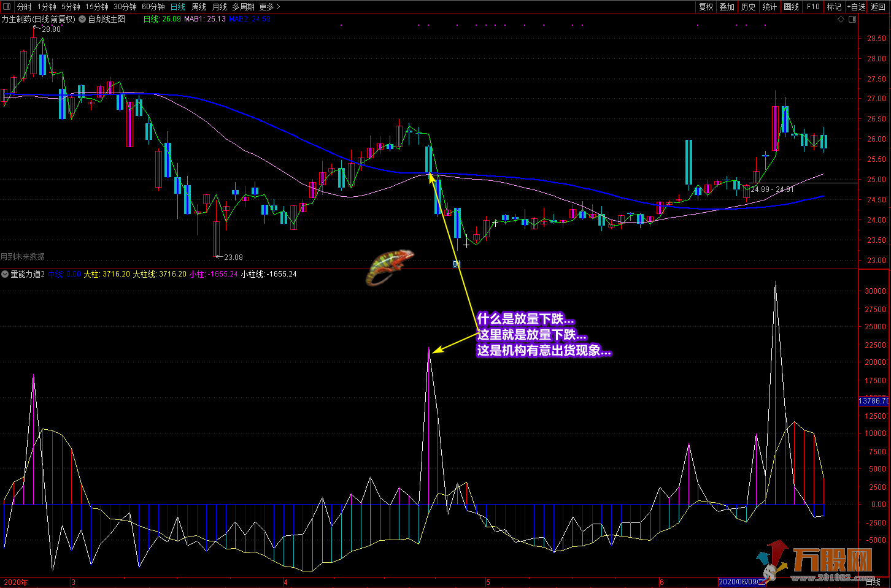Click the 财 marker under the candles
Image resolution: width=891 pixels, height=588 pixels.
(x=457, y=264)
